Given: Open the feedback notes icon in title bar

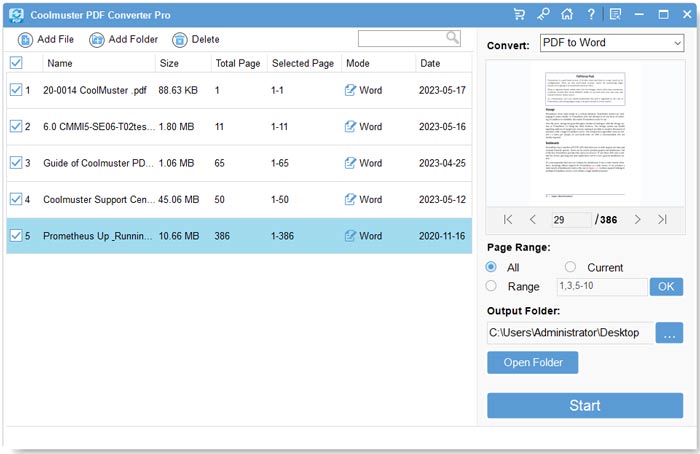Looking at the screenshot, I should pos(615,14).
